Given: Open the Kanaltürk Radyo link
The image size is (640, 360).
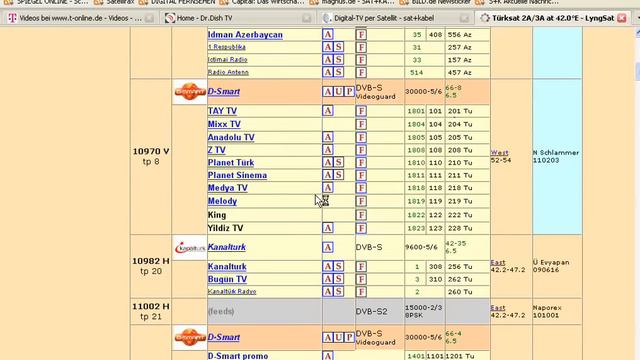Looking at the screenshot, I should pyautogui.click(x=232, y=291).
